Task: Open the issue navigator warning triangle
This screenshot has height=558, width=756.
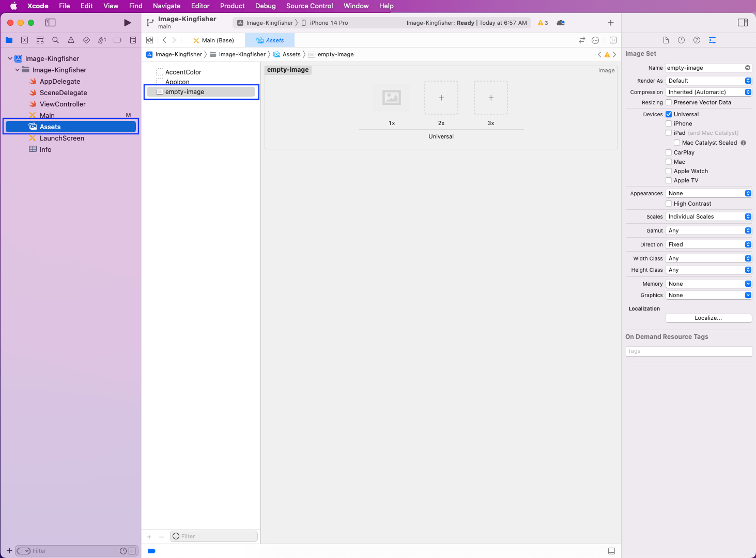Action: click(x=71, y=40)
